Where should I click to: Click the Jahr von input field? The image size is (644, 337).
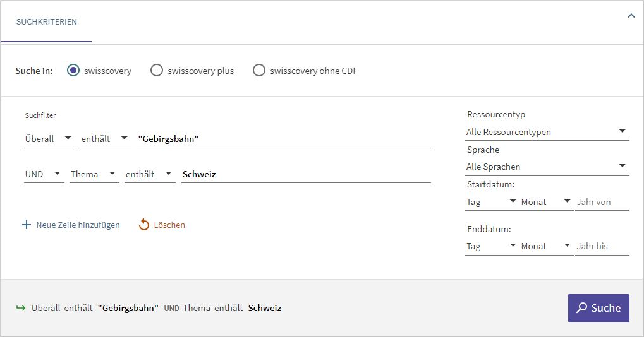[x=601, y=202]
